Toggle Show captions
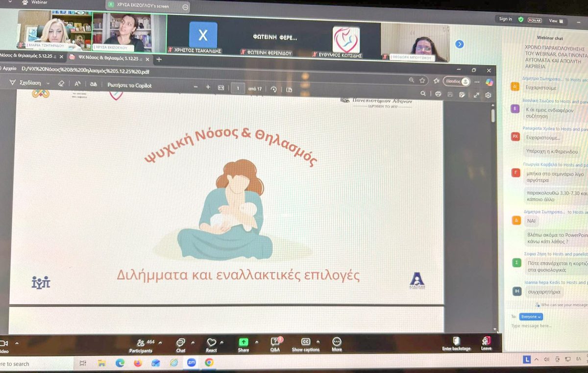Screen dimensions: 588x373 (306, 342)
